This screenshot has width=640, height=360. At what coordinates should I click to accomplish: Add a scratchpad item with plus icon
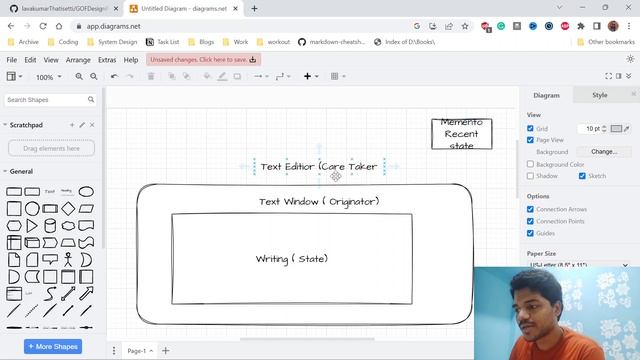(72, 125)
